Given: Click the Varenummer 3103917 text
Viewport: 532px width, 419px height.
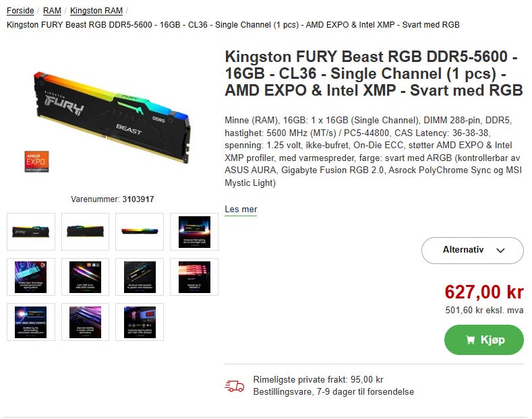Looking at the screenshot, I should pyautogui.click(x=113, y=199).
